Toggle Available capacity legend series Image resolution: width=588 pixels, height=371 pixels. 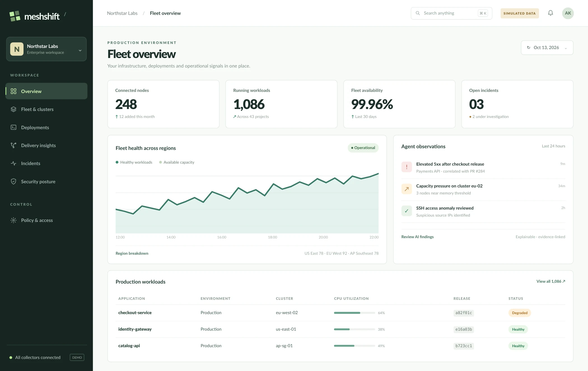point(177,162)
